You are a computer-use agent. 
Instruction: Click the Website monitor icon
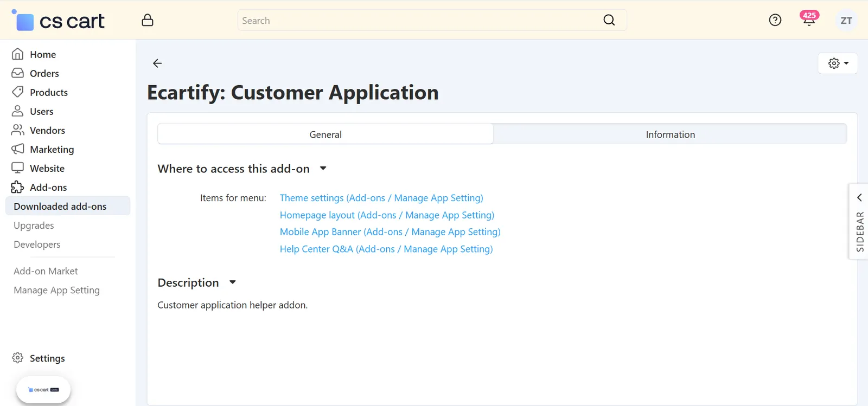tap(18, 168)
